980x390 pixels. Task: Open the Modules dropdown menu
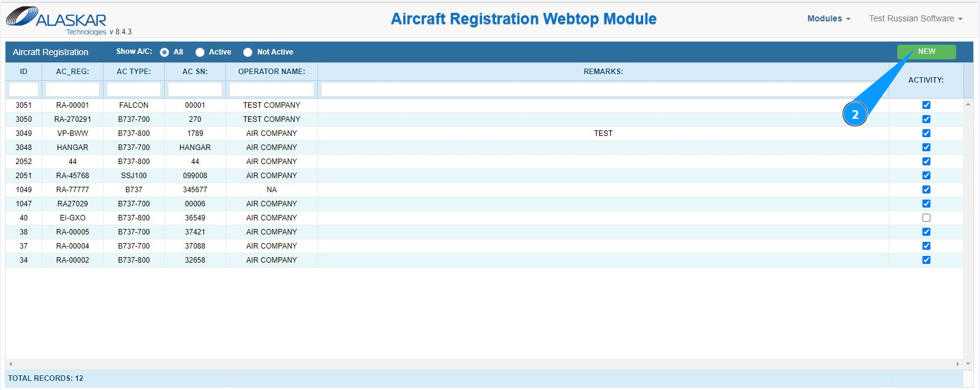coord(828,19)
